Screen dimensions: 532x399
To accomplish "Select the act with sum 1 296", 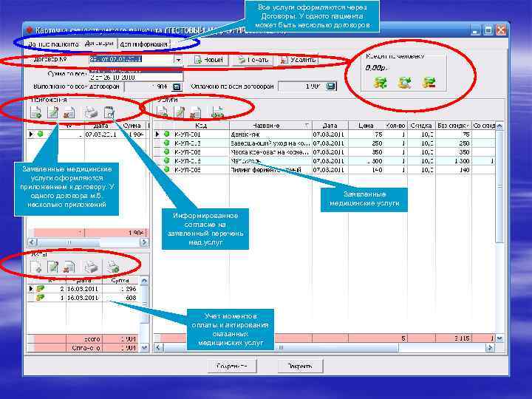I will click(x=83, y=289).
